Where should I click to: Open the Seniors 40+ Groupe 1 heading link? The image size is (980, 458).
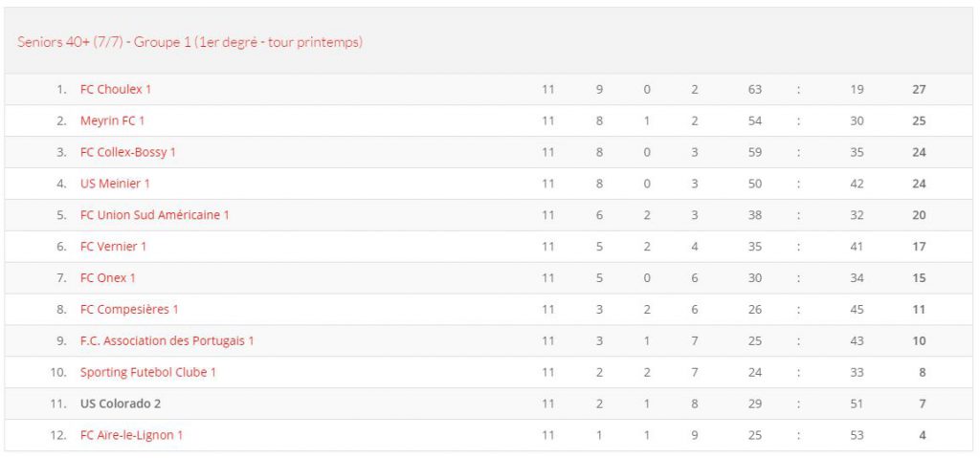coord(190,42)
